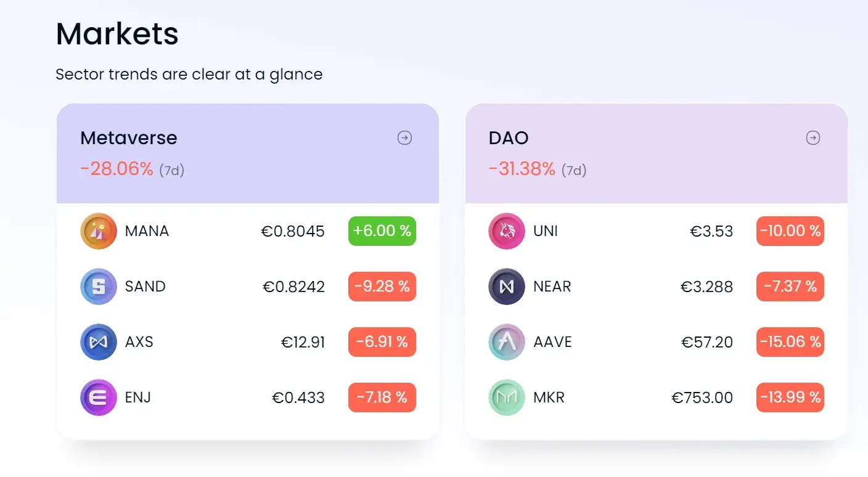This screenshot has width=868, height=477.
Task: Click the purple ENJ coin icon
Action: pyautogui.click(x=99, y=397)
